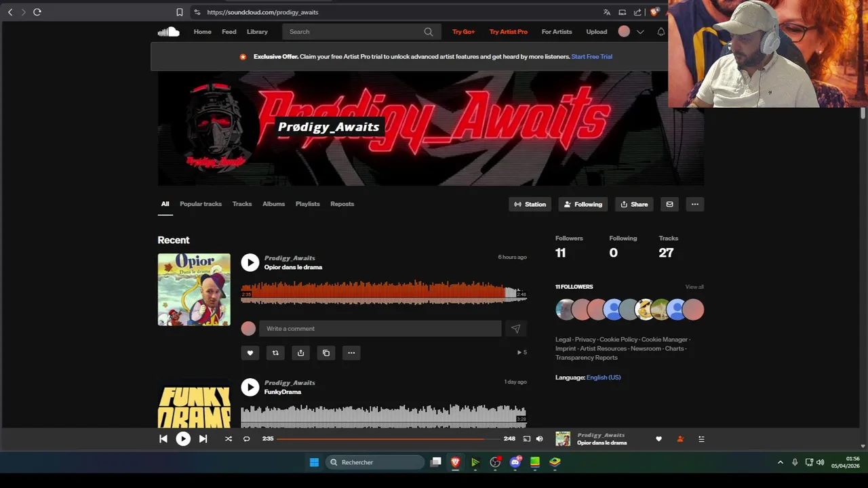Mute the volume speaker icon

coord(540,439)
